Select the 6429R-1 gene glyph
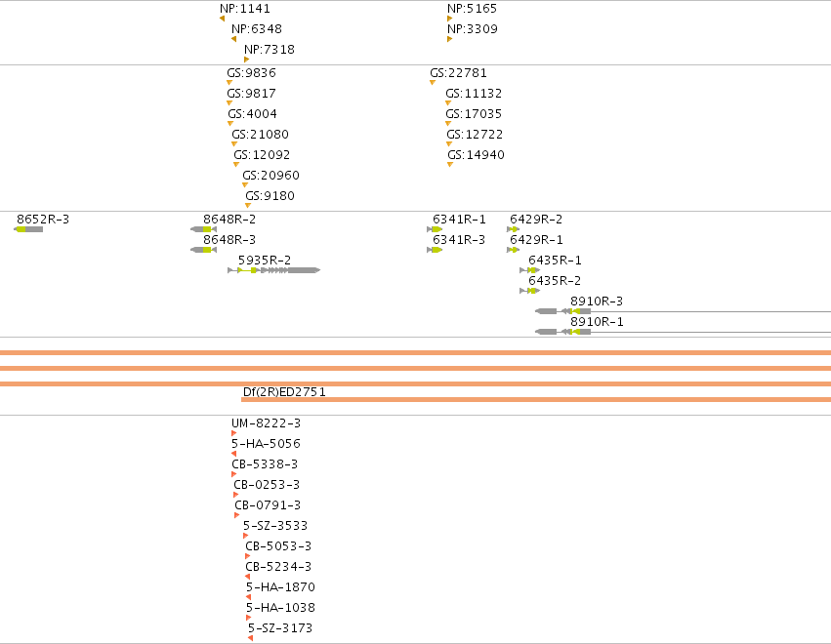 pyautogui.click(x=513, y=250)
